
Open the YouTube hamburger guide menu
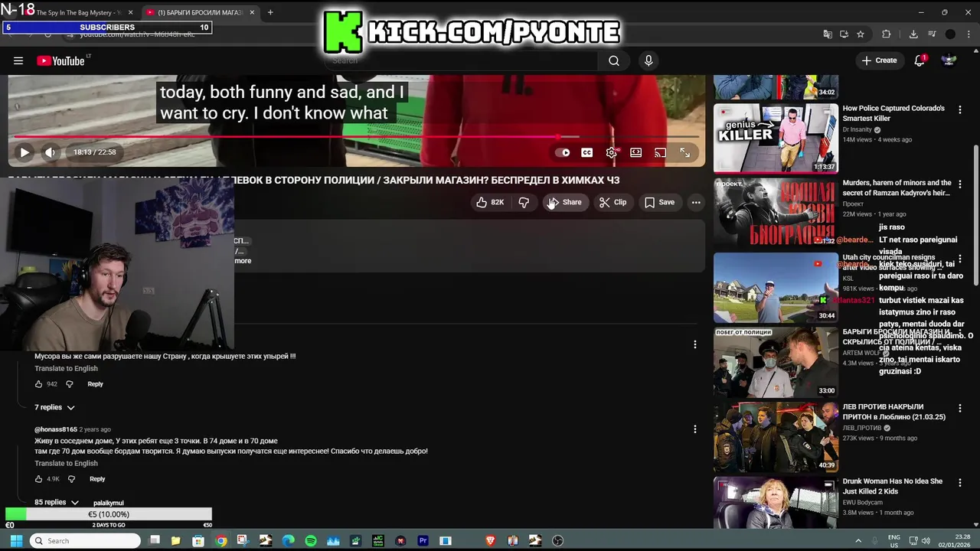(x=18, y=60)
